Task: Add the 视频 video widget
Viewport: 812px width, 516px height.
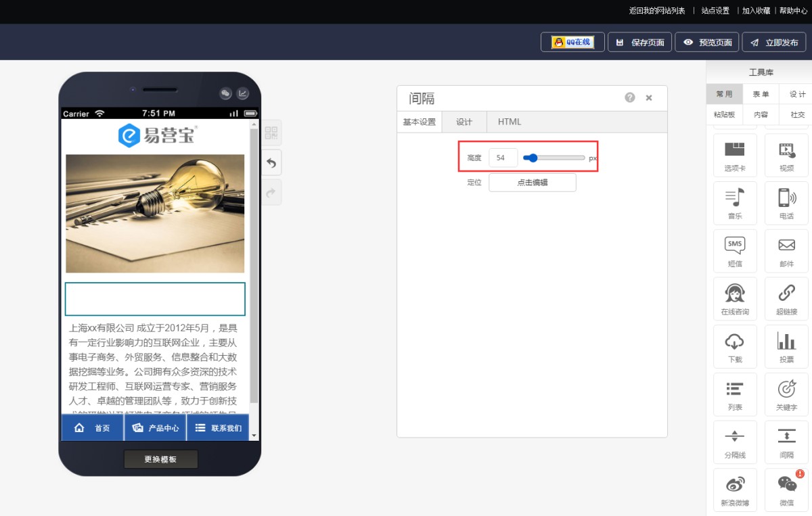Action: pos(786,156)
